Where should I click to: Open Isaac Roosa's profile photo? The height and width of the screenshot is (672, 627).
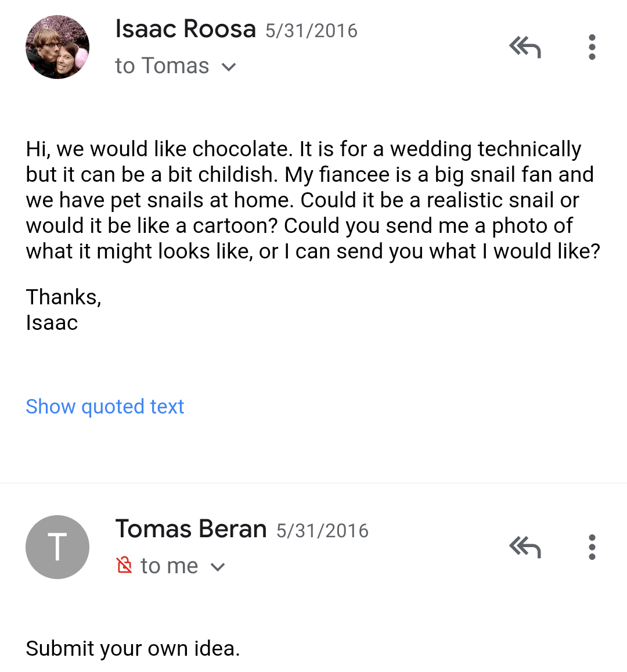click(x=57, y=47)
